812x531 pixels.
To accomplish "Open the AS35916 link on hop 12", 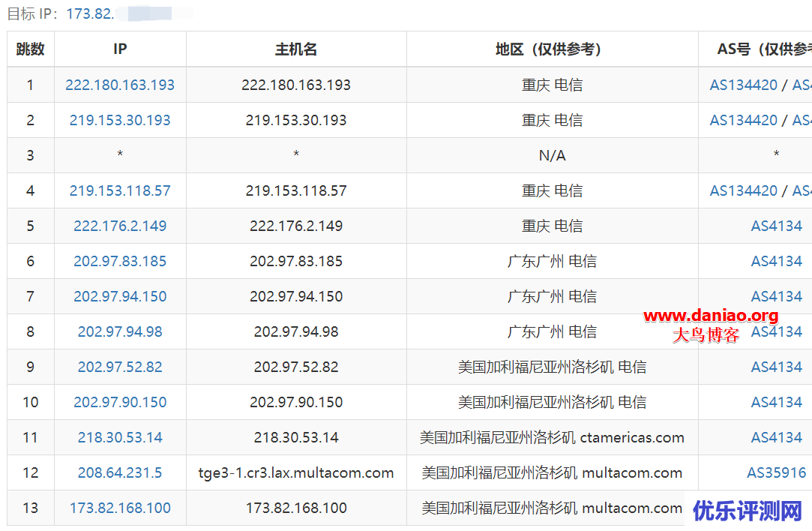I will tap(777, 472).
